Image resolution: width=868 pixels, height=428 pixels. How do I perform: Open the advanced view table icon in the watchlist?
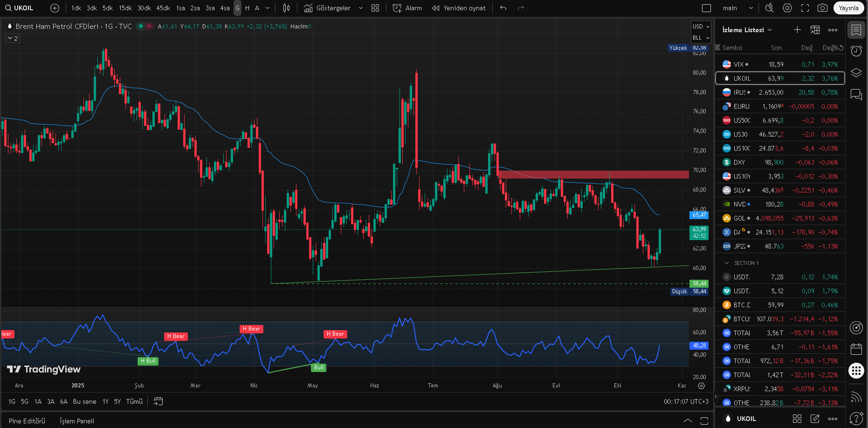point(815,30)
